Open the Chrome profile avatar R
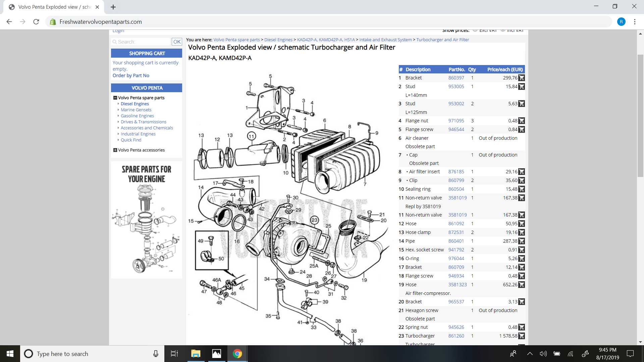Viewport: 644px width, 362px height. point(621,22)
